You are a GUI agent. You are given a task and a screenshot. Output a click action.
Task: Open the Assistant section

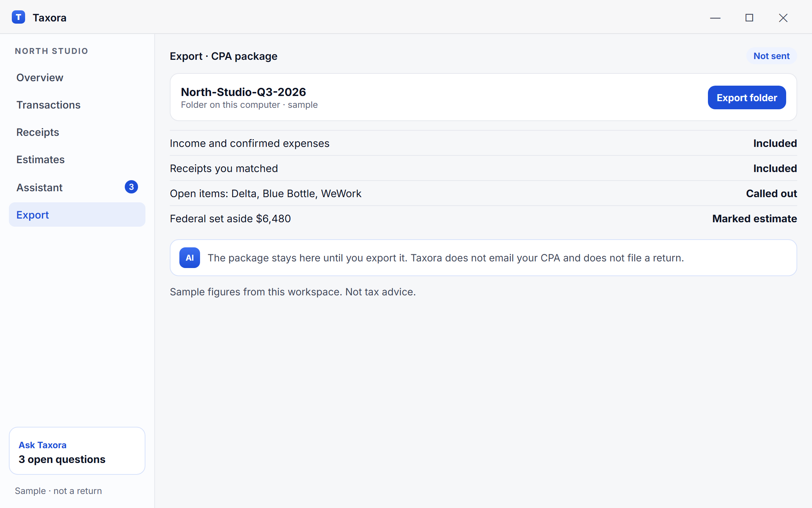pyautogui.click(x=77, y=187)
